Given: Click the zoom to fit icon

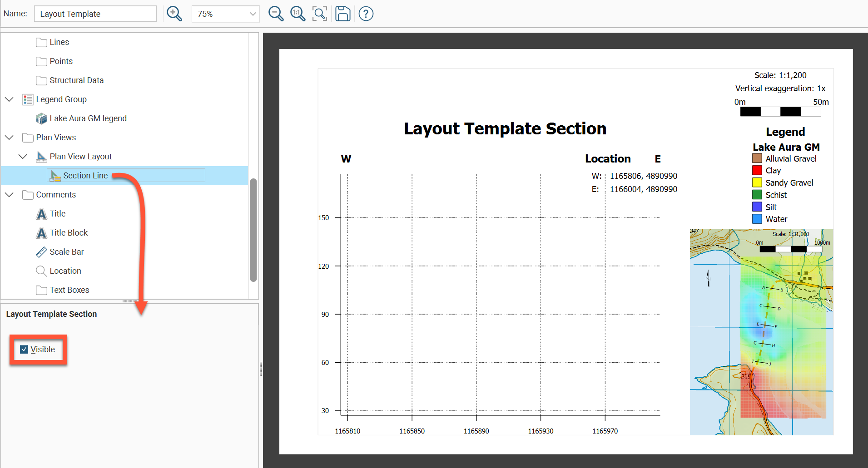Looking at the screenshot, I should 320,14.
